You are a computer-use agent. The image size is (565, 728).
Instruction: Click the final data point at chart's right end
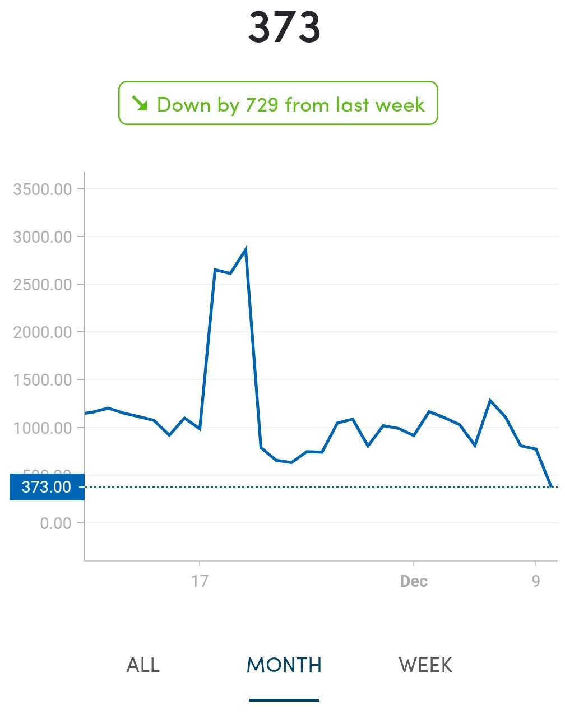[552, 486]
